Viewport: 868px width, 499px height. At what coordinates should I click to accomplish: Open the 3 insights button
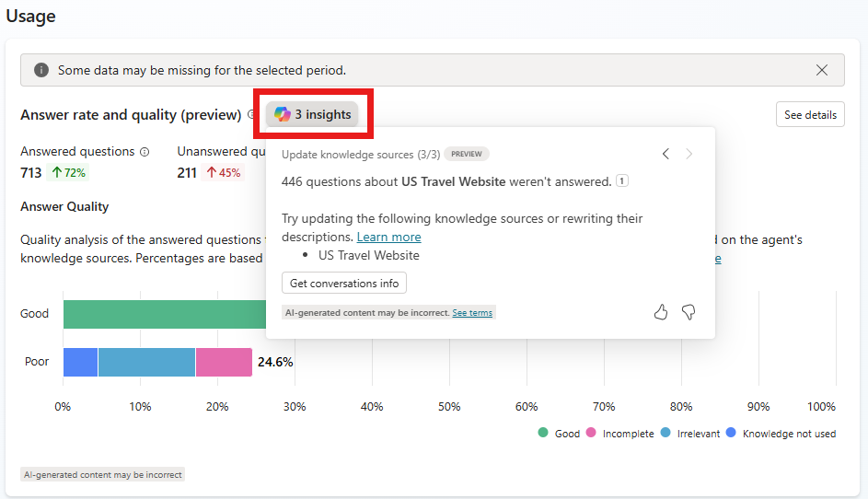[x=313, y=114]
